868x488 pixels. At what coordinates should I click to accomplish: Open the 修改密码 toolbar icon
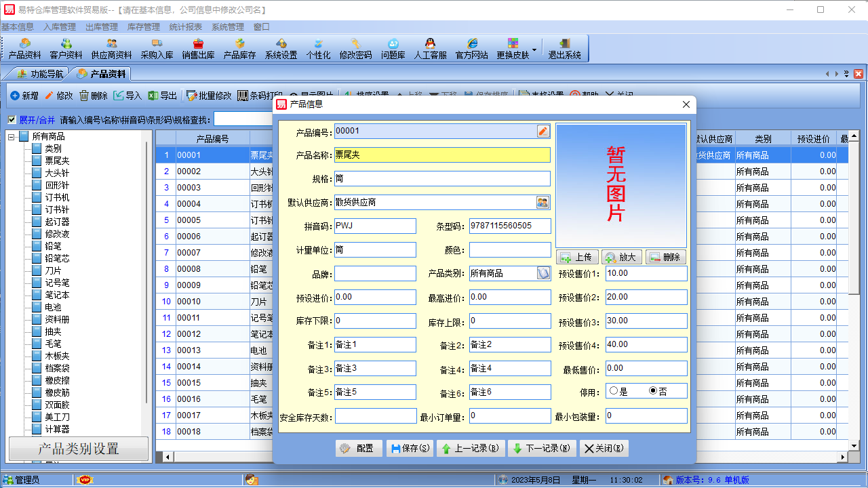pos(355,47)
